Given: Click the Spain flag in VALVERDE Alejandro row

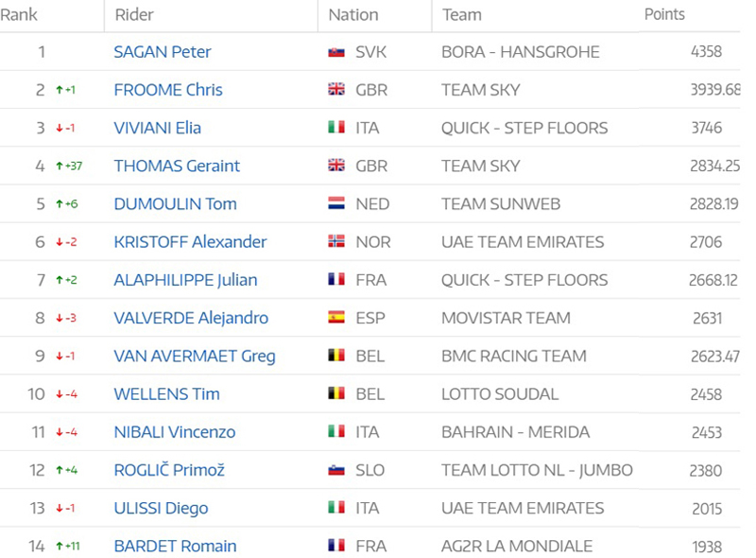Looking at the screenshot, I should 335,318.
